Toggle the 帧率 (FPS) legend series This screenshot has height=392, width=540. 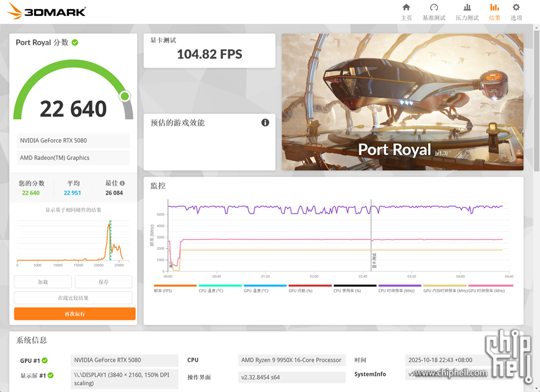[175, 288]
